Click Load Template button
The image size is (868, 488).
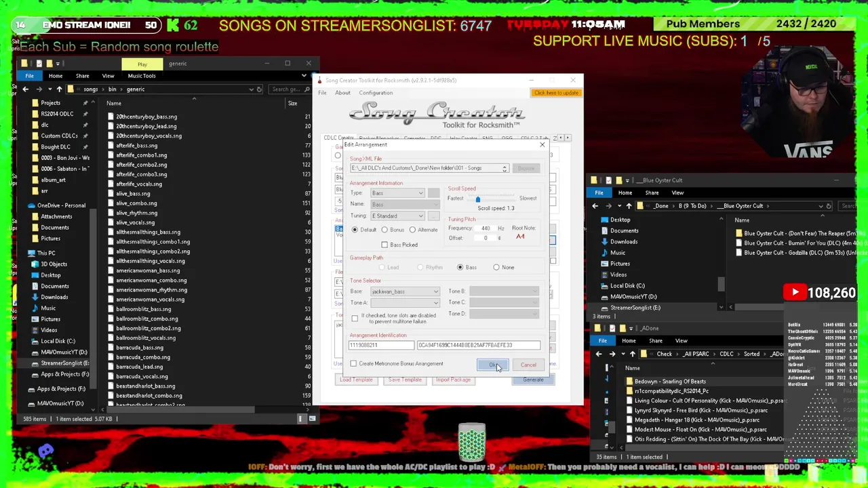click(x=356, y=380)
